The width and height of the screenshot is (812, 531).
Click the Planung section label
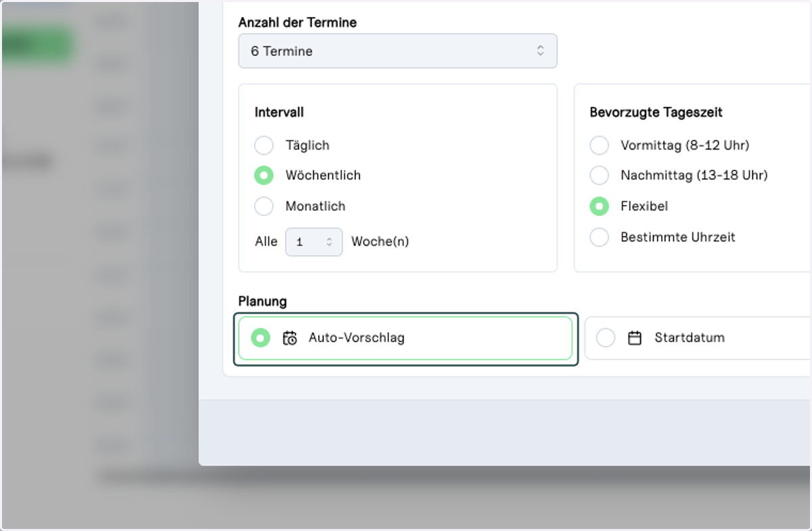point(263,301)
